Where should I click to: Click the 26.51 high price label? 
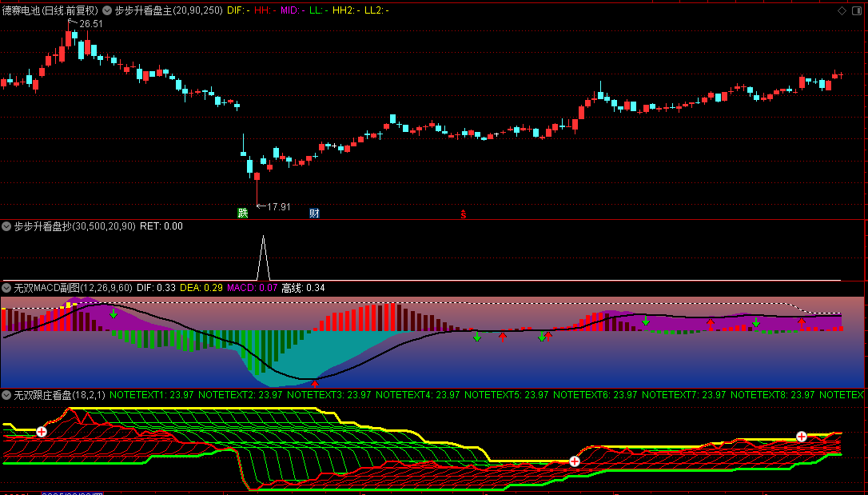click(91, 24)
